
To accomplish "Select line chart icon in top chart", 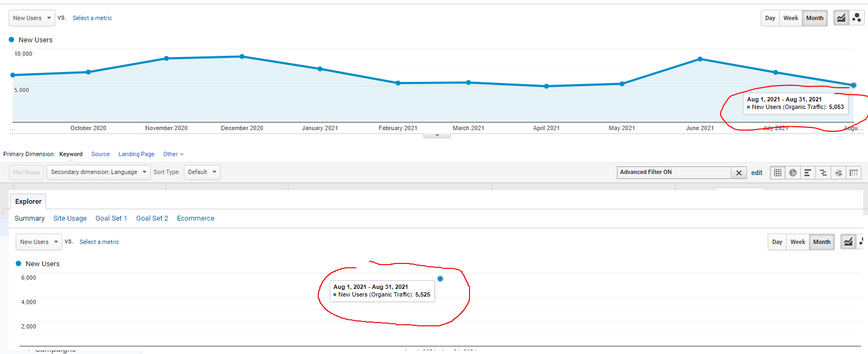I will click(841, 18).
